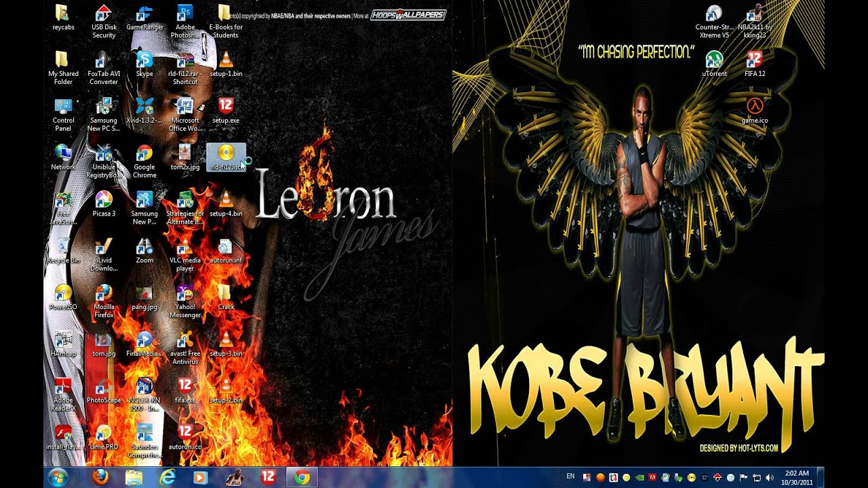Select the Mozilla Firefox desktop shortcut
Screen dimensions: 868x488
pyautogui.click(x=104, y=302)
